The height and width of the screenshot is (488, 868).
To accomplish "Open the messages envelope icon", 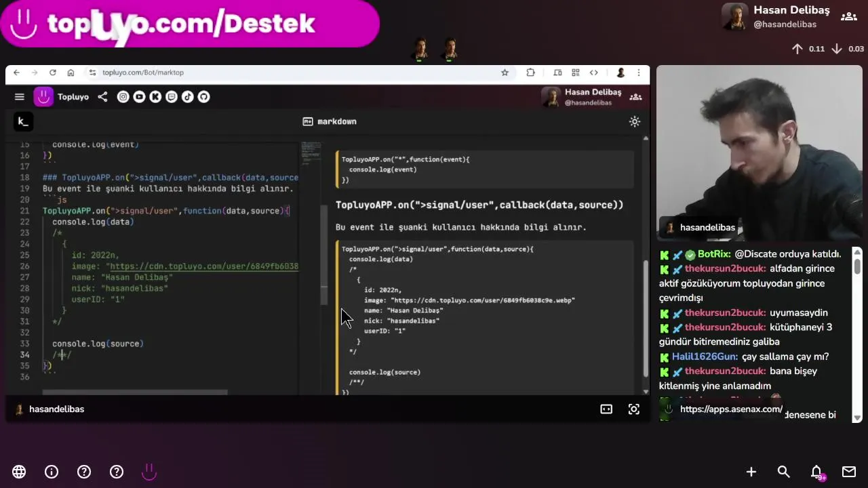I will [x=849, y=472].
